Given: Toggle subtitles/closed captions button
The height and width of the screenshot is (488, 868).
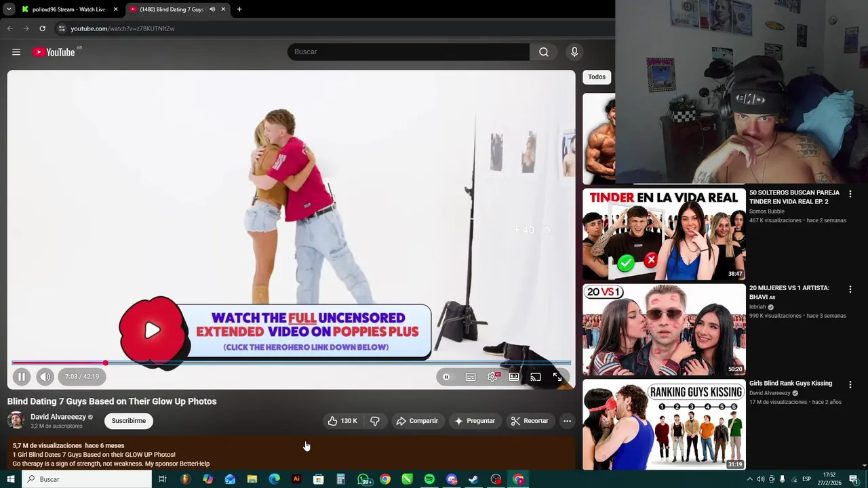Looking at the screenshot, I should pos(470,377).
